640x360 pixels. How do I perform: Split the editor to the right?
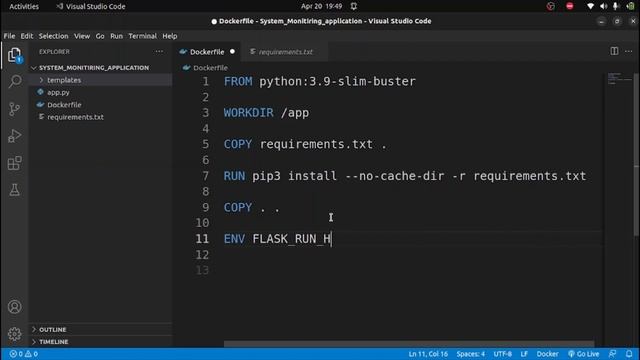point(614,51)
